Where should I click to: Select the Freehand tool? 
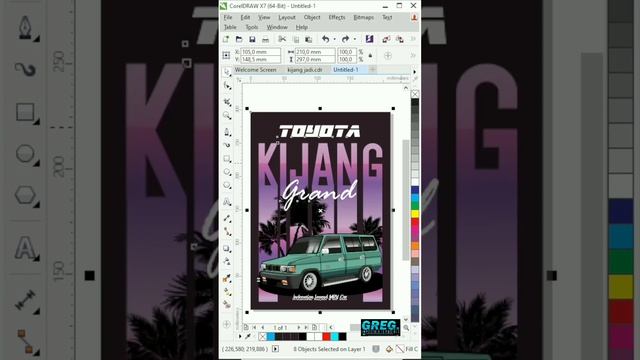(227, 131)
